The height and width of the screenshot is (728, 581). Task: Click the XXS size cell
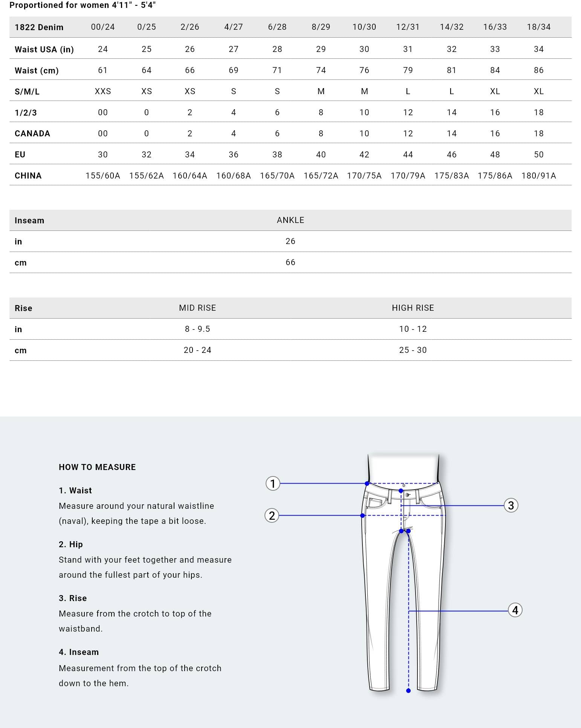click(103, 92)
